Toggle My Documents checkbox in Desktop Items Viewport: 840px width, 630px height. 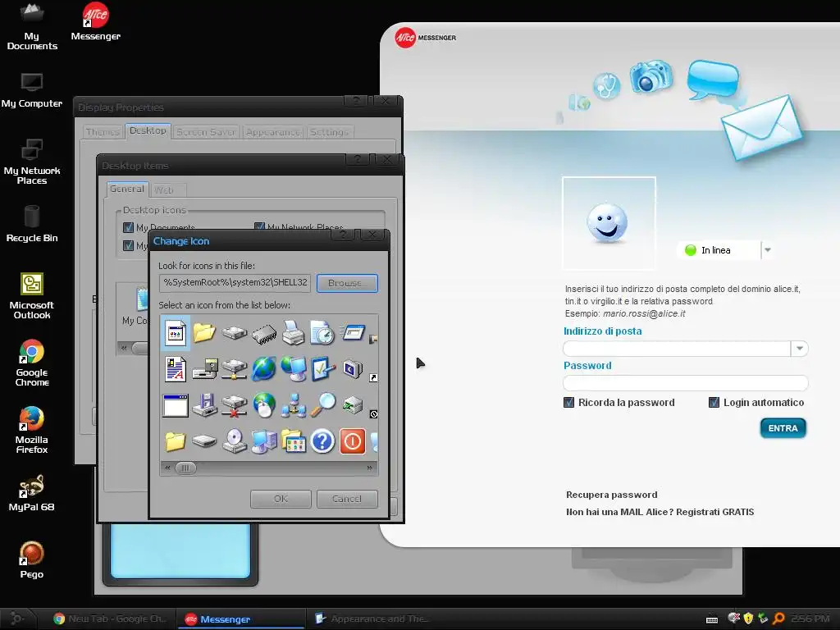[128, 227]
